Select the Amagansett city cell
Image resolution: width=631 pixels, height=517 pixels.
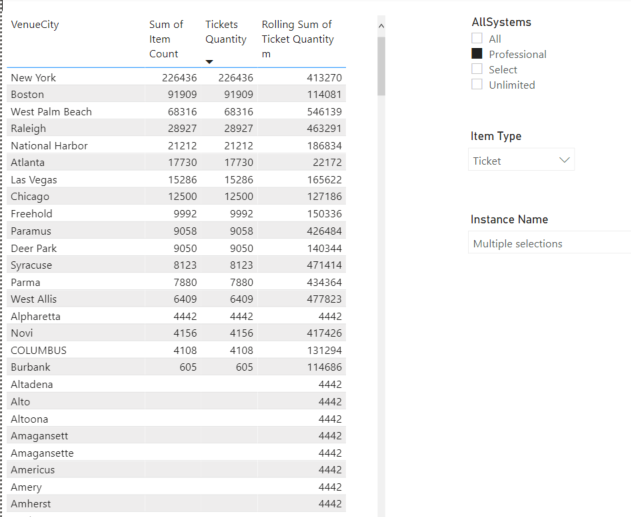tap(39, 436)
